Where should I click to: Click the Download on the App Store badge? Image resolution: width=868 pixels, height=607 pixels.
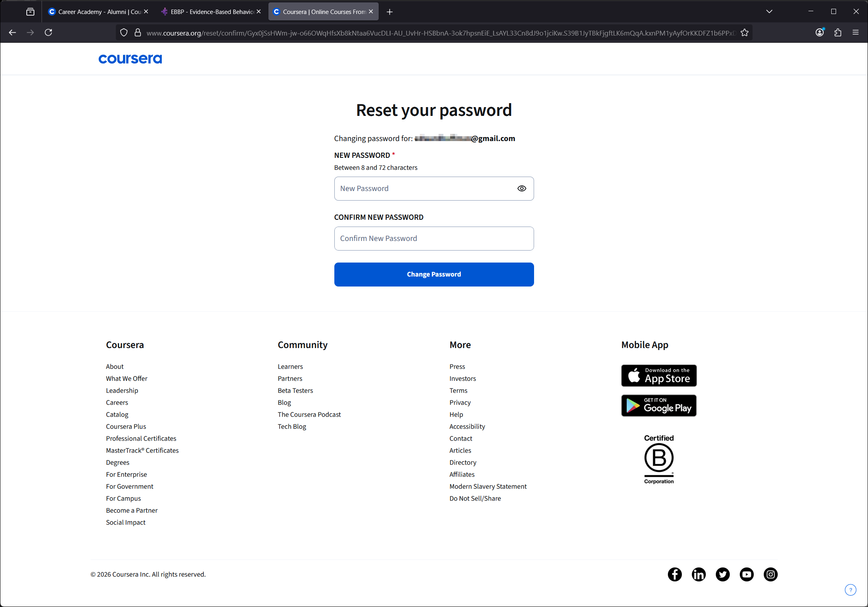click(658, 376)
